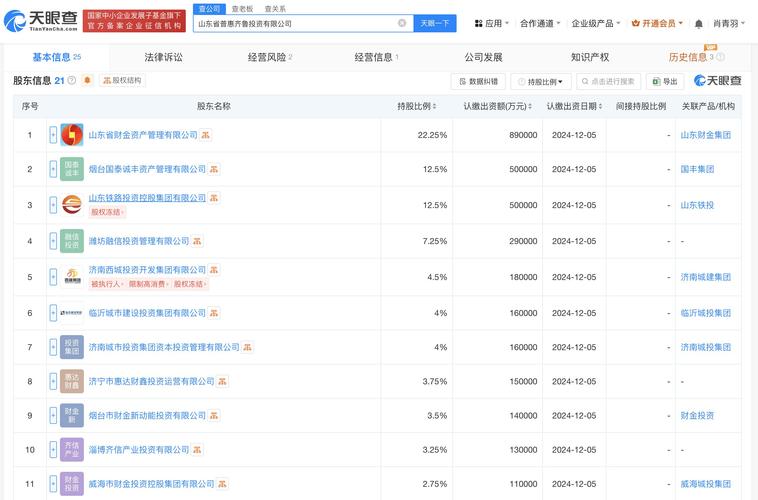This screenshot has height=500, width=758.
Task: Switch to 法律诉讼 tab
Action: (163, 57)
